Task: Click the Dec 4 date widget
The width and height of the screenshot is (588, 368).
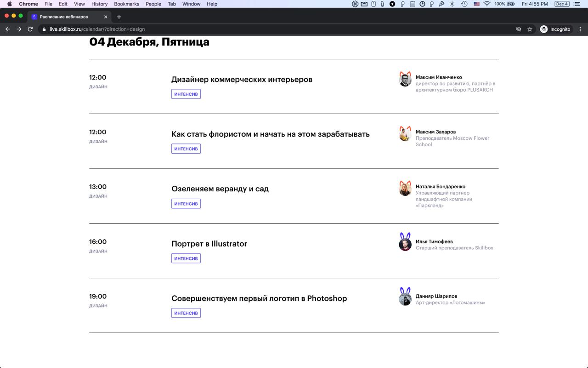Action: pyautogui.click(x=562, y=4)
